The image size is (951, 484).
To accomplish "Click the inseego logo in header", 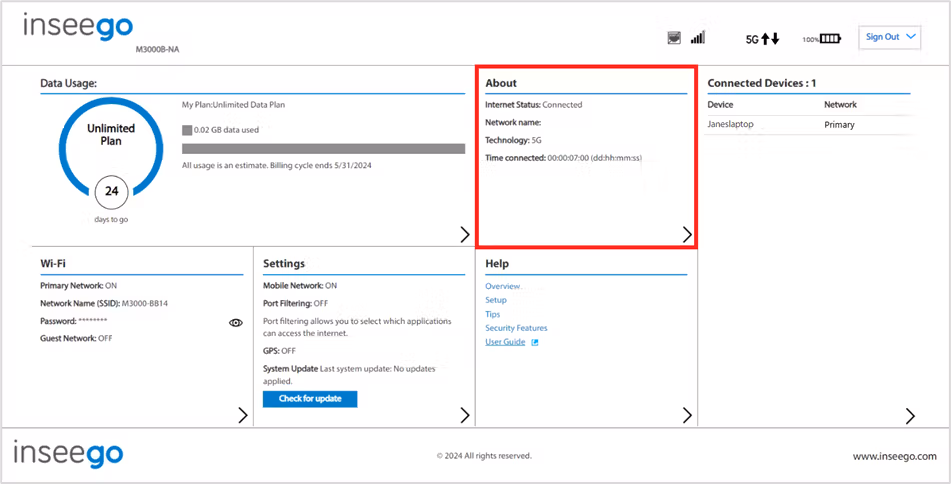I will [x=78, y=29].
